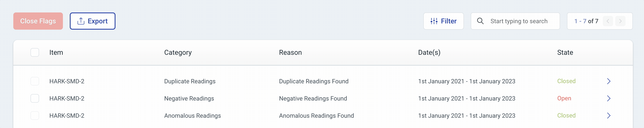The height and width of the screenshot is (128, 644).
Task: Toggle the select-all checkbox in header
Action: [35, 52]
